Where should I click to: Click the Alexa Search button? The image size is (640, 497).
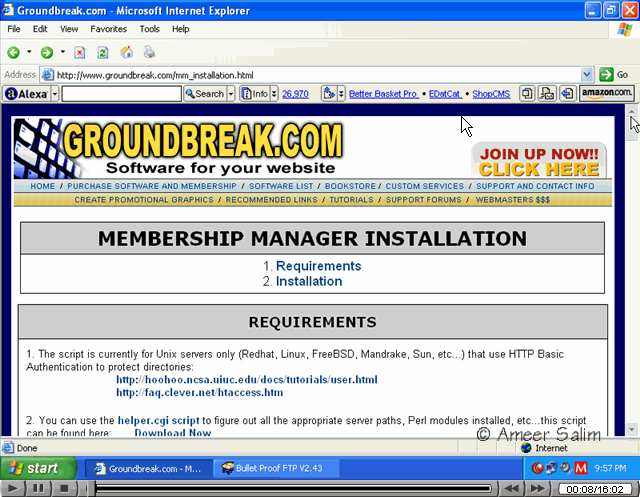click(x=205, y=94)
